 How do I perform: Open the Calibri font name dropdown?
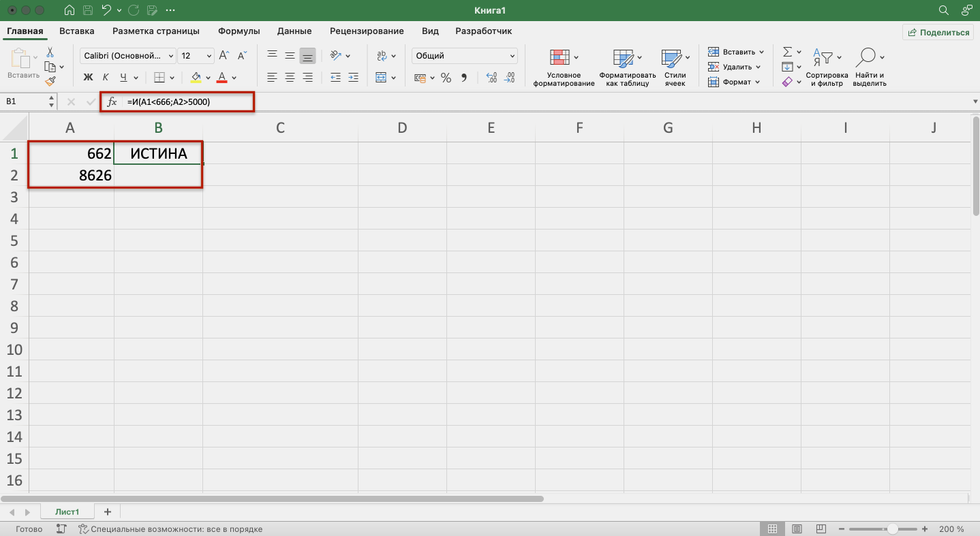tap(127, 56)
